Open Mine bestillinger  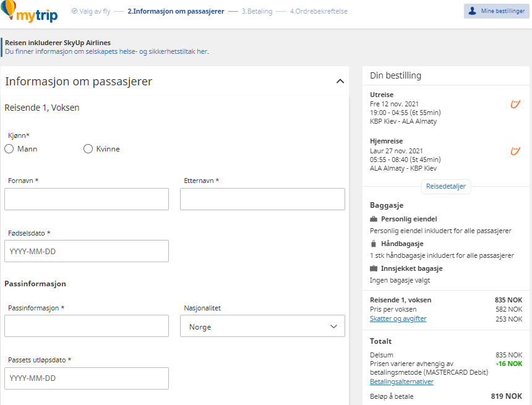[496, 11]
